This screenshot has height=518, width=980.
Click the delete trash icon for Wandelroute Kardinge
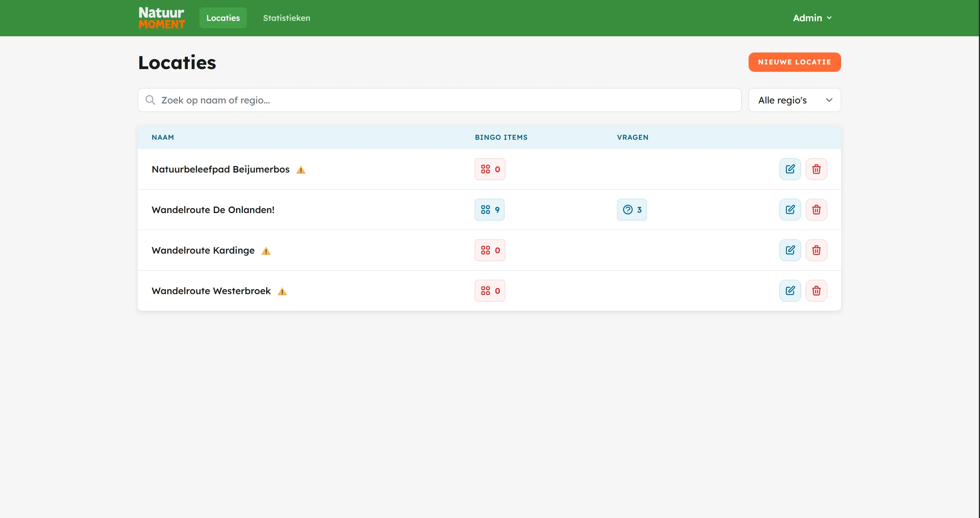coord(816,250)
